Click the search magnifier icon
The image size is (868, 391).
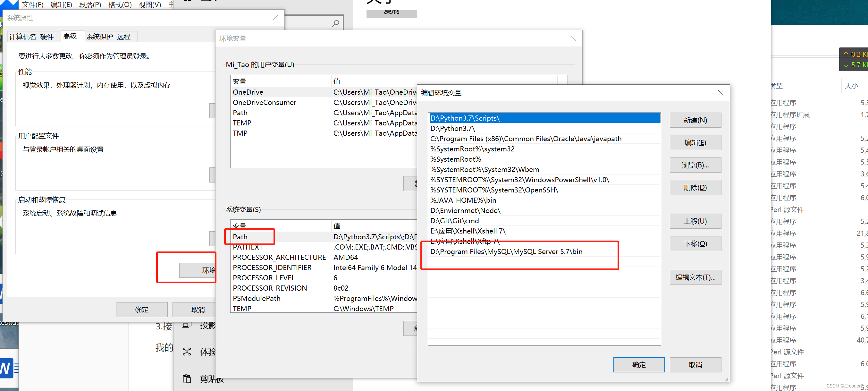pyautogui.click(x=335, y=23)
